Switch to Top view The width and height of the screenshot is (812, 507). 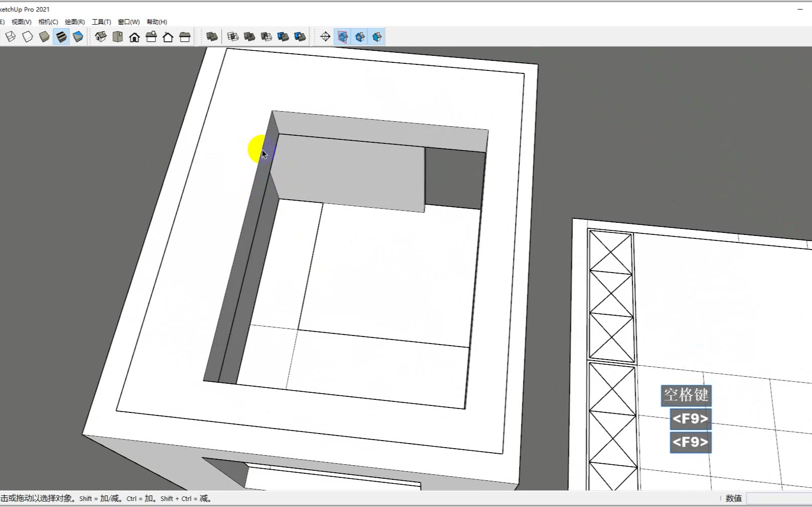(x=118, y=37)
